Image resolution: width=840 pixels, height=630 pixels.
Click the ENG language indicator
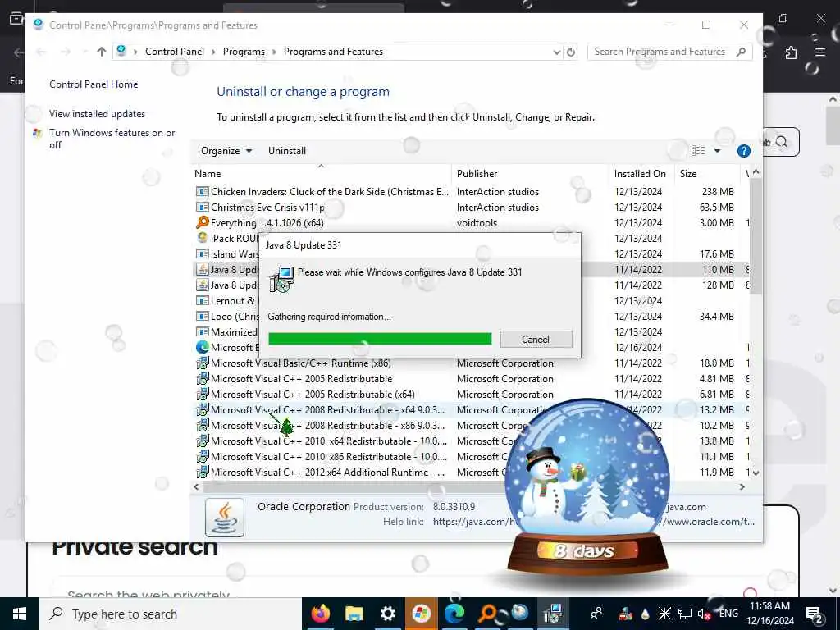coord(728,614)
